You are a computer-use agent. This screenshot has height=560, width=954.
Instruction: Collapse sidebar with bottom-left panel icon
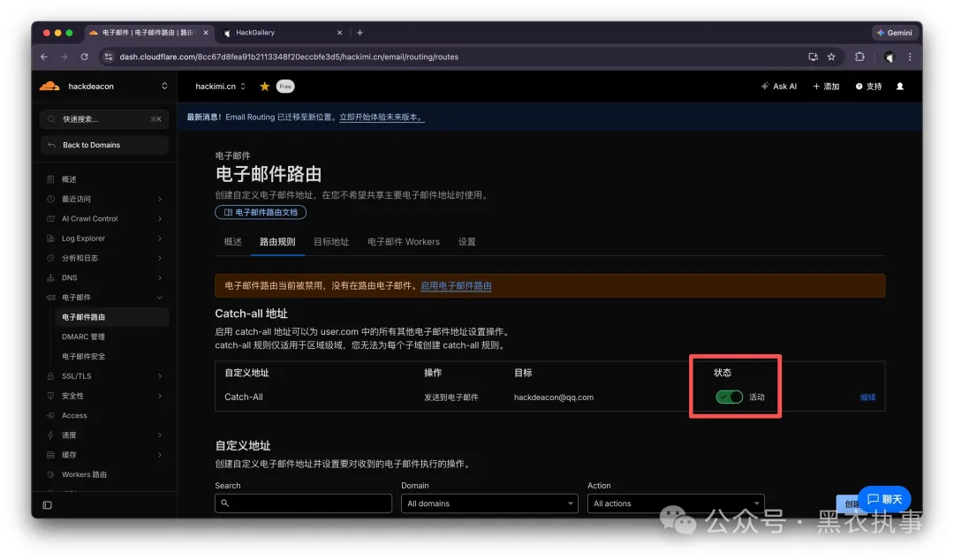48,504
